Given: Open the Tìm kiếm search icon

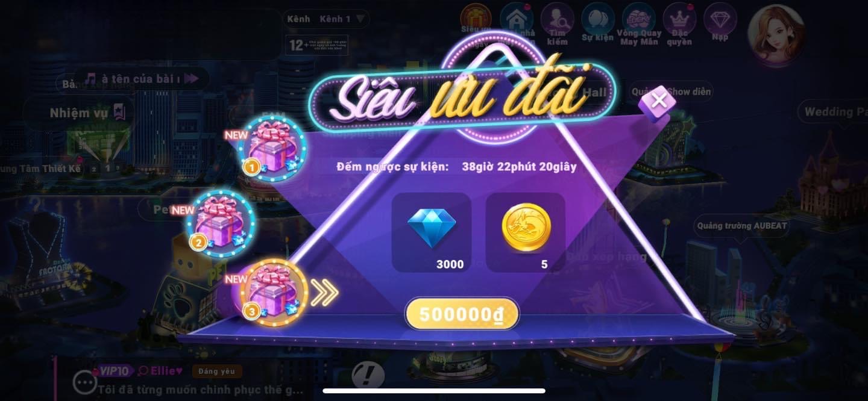Looking at the screenshot, I should (557, 24).
